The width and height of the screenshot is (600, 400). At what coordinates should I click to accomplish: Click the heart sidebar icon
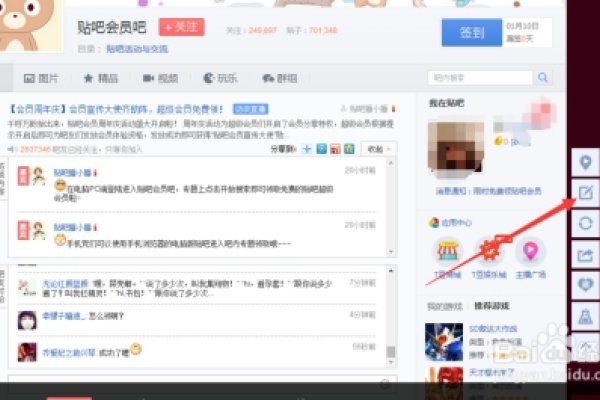[585, 285]
